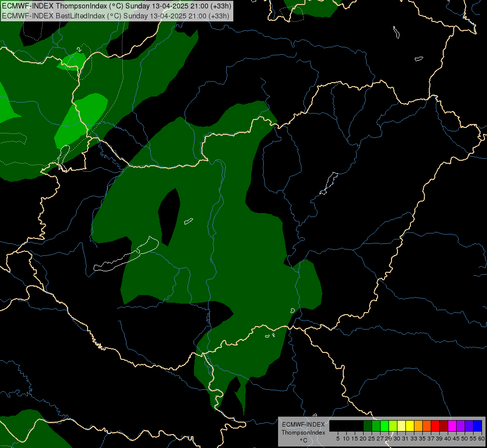Select the red 37–39 legend swatch
This screenshot has width=487, height=448.
pos(435,426)
